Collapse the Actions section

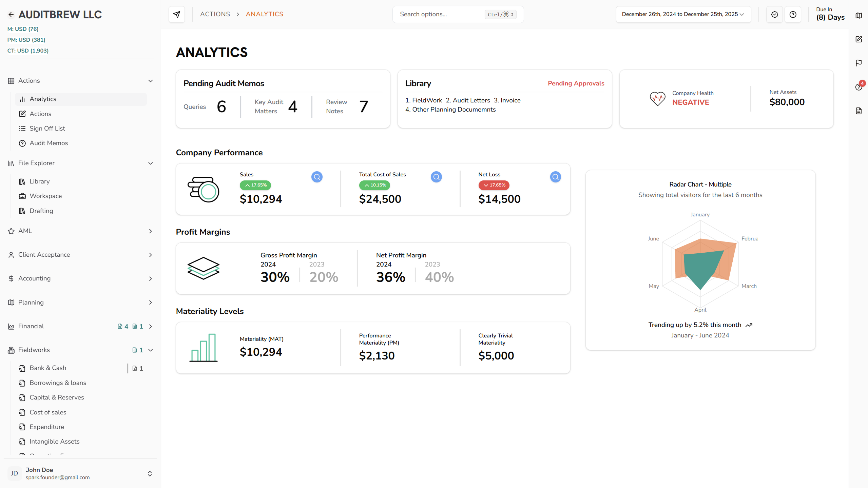150,81
